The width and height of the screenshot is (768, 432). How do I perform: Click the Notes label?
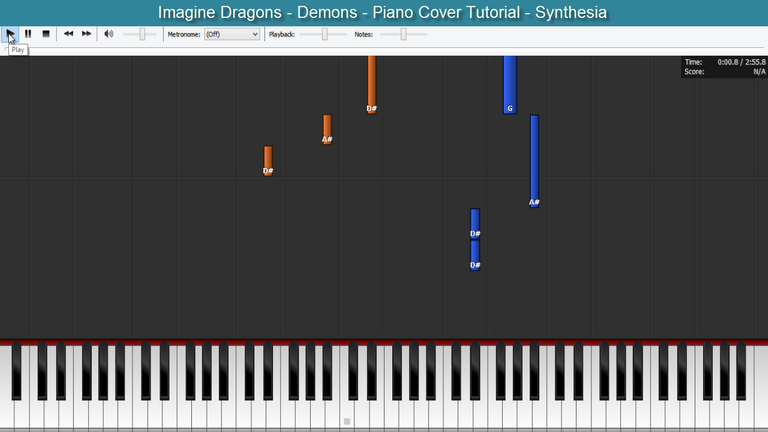coord(363,34)
